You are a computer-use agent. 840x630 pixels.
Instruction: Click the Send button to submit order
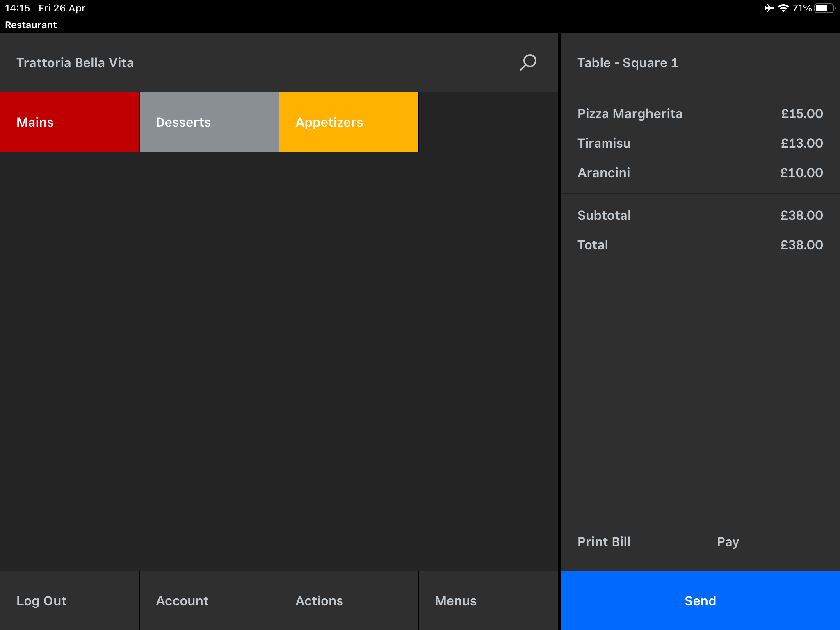coord(700,600)
